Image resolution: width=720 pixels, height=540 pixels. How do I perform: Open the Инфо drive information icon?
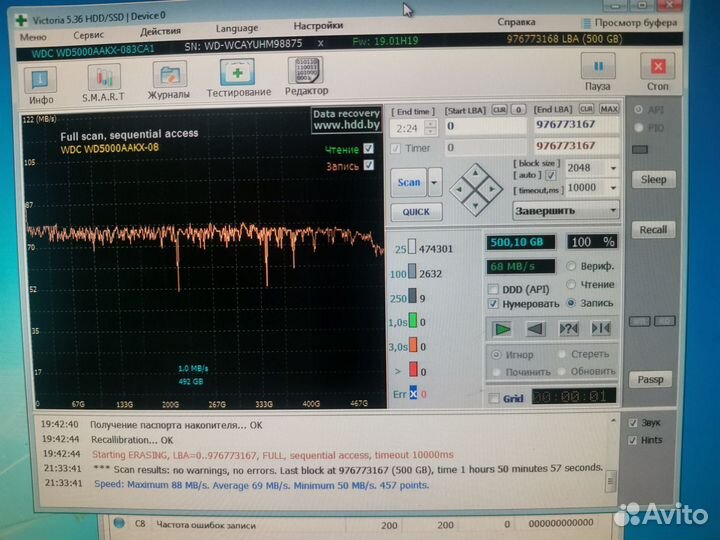40,80
